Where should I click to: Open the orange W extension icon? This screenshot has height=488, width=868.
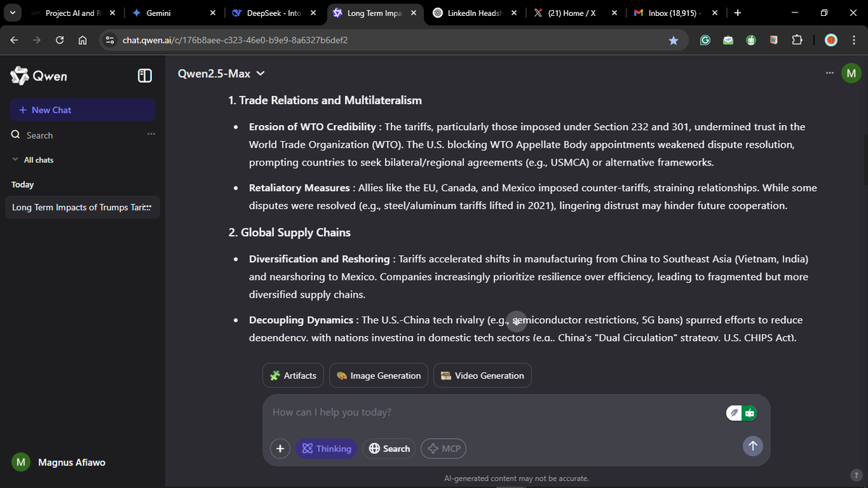pyautogui.click(x=774, y=40)
